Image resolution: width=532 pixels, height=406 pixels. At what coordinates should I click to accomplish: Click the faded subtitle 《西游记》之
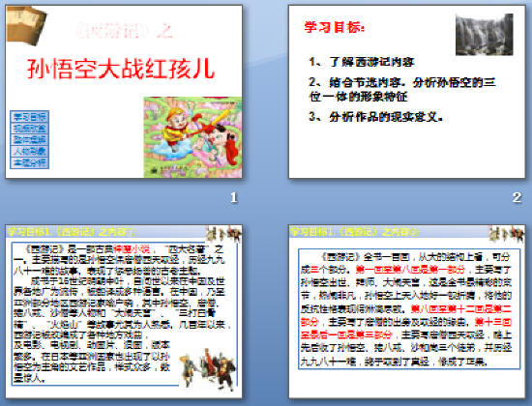125,32
